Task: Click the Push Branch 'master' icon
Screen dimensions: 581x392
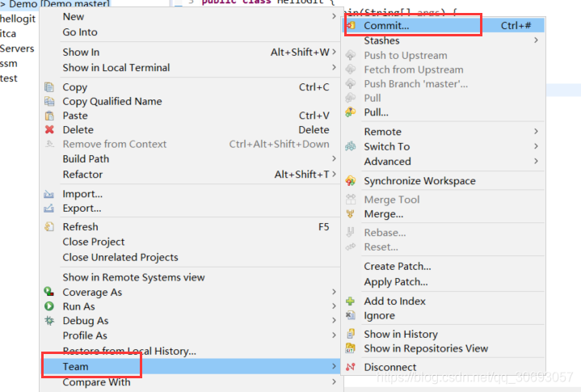Action: point(351,84)
